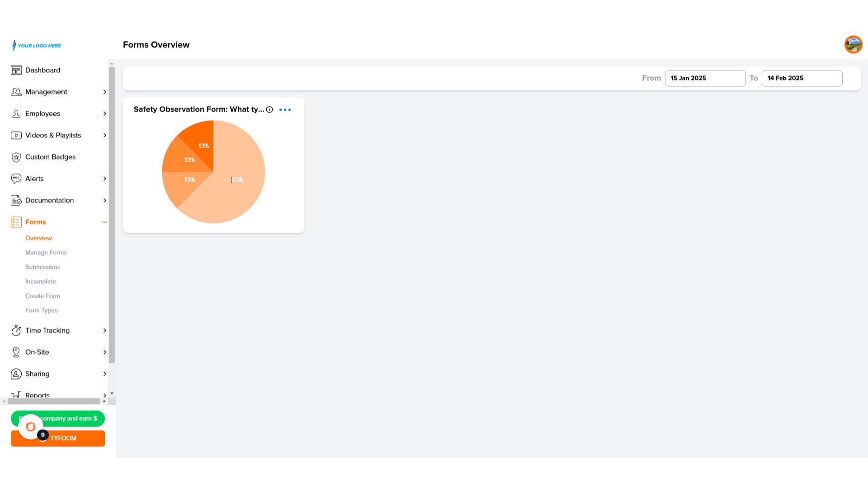Click the Management icon in sidebar
The height and width of the screenshot is (488, 868).
coord(16,91)
